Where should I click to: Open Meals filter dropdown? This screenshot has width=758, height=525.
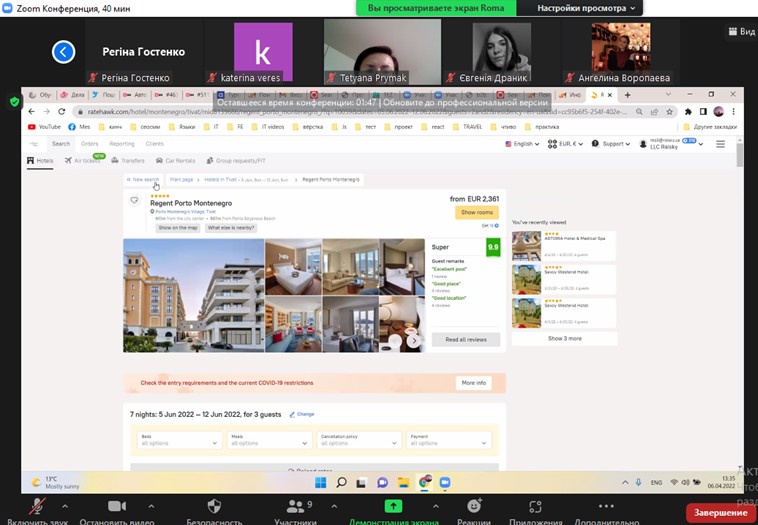pyautogui.click(x=269, y=440)
